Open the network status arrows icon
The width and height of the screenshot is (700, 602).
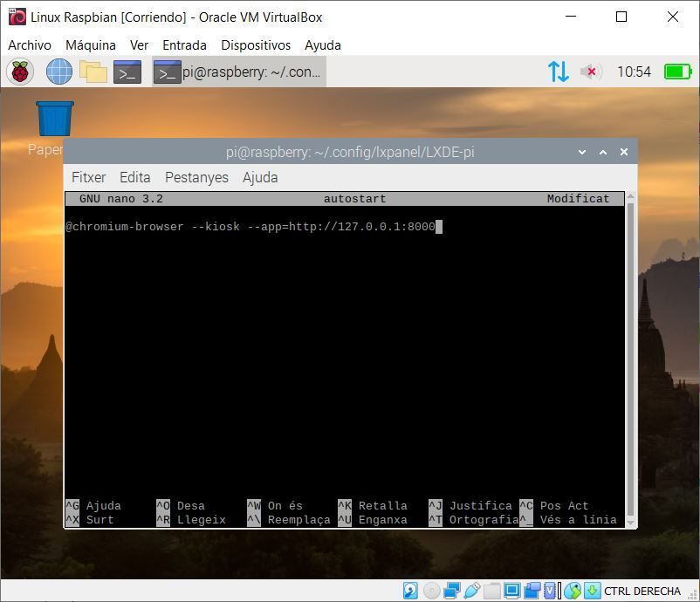(559, 72)
